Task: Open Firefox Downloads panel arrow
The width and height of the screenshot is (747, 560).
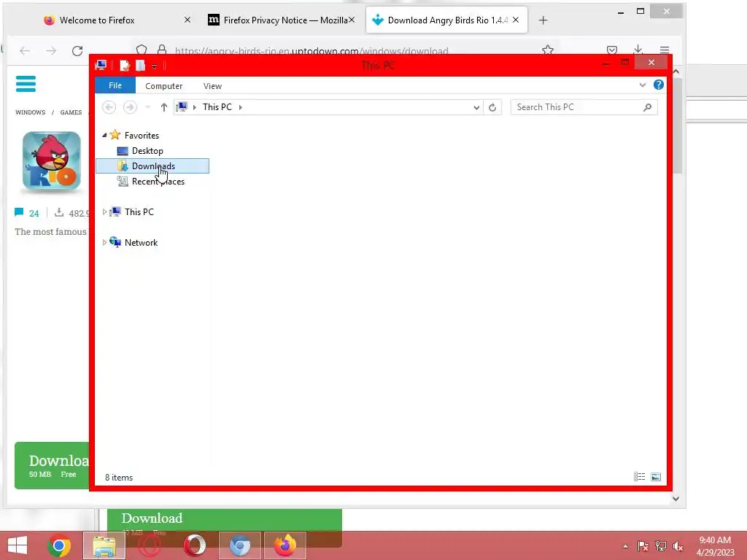Action: (638, 50)
